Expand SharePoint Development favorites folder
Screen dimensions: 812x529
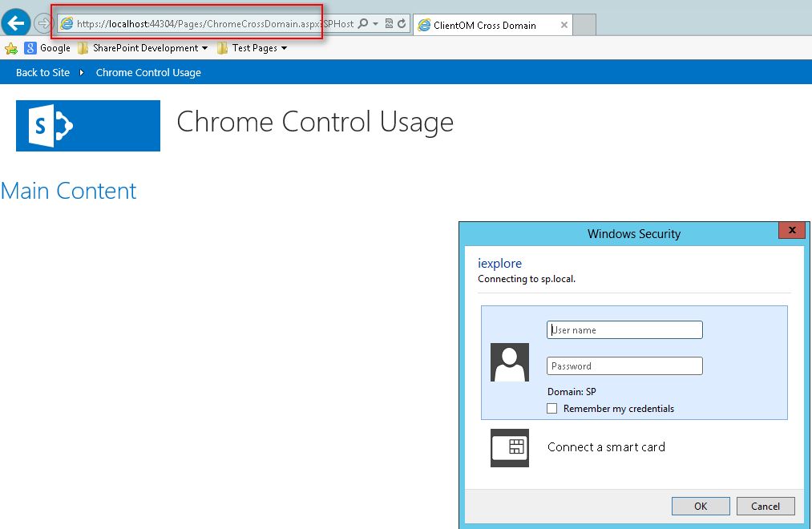pyautogui.click(x=143, y=48)
